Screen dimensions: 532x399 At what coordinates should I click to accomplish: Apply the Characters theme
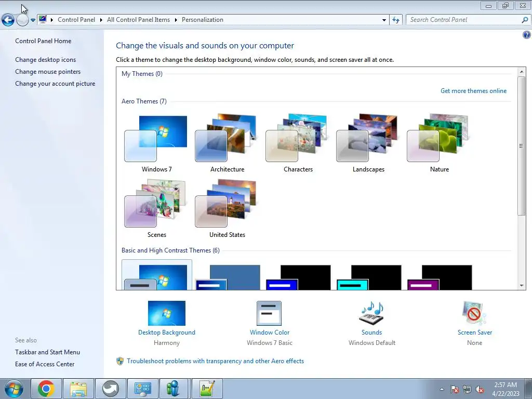click(x=298, y=143)
